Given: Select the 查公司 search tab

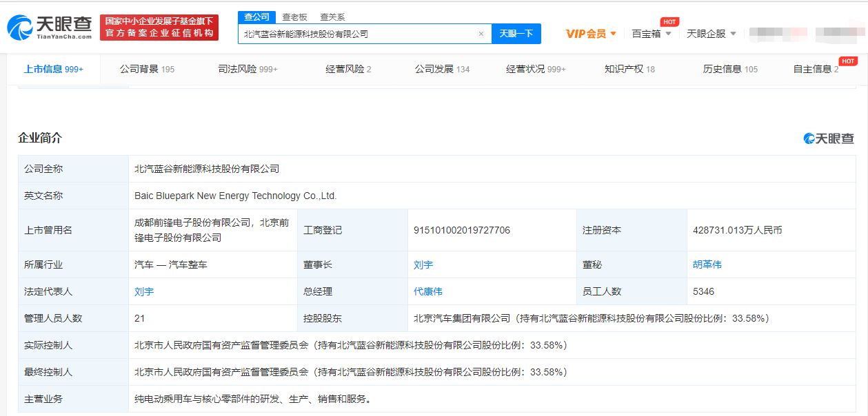Looking at the screenshot, I should (x=256, y=17).
